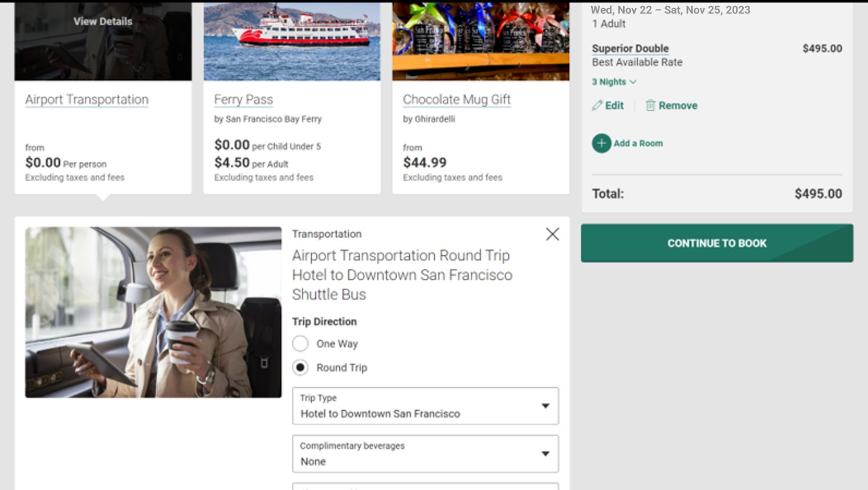Click the trash Remove icon
This screenshot has height=490, width=868.
[650, 105]
